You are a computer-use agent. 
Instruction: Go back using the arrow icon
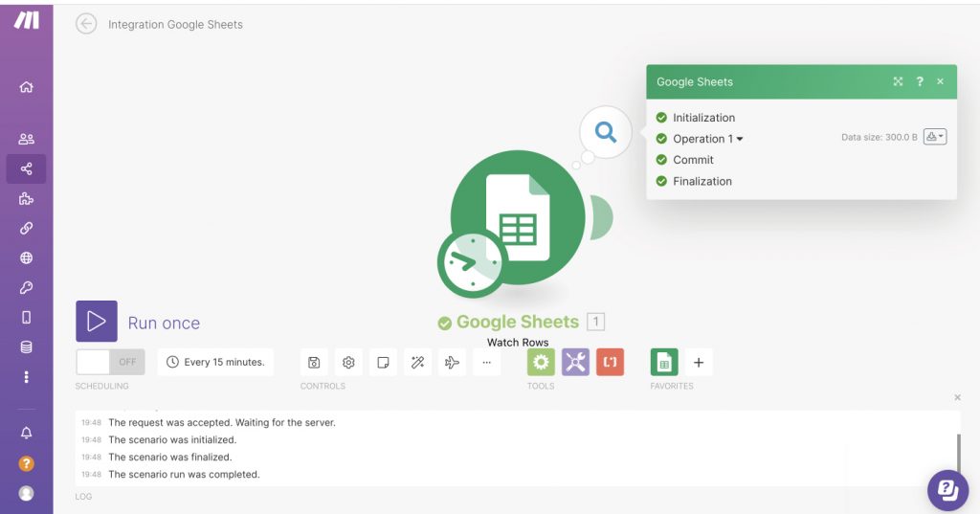point(86,24)
